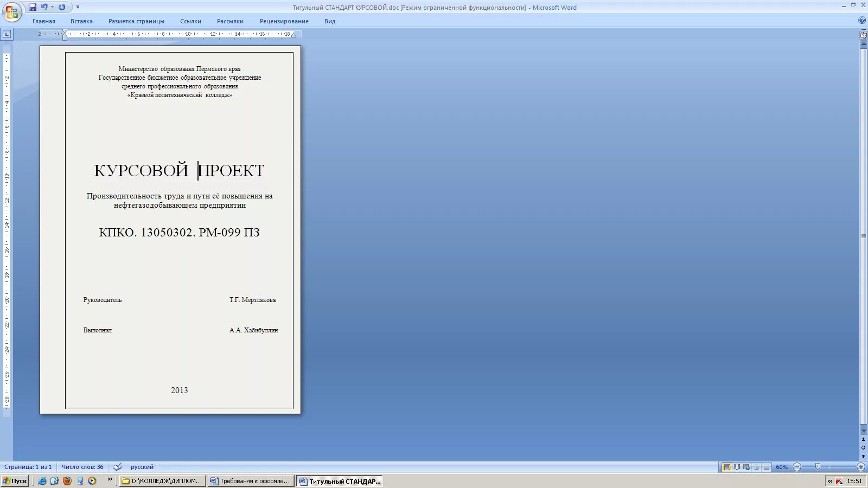Launch Windows Media Player from quick launch
Screen dimensions: 868x488
(92, 481)
